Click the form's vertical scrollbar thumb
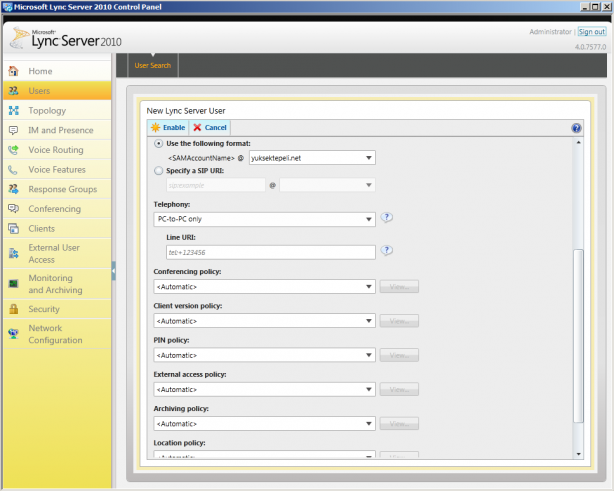The image size is (614, 491). [x=578, y=336]
